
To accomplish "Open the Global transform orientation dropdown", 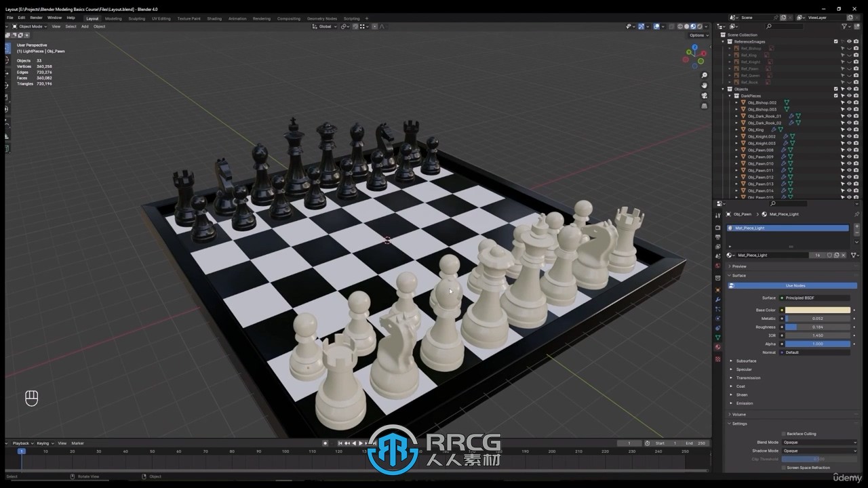I will coord(324,26).
